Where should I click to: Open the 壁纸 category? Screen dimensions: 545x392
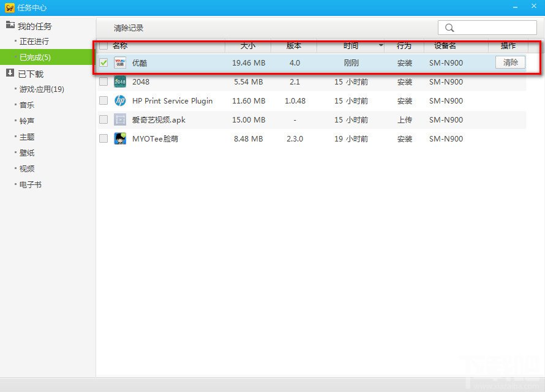pyautogui.click(x=27, y=153)
